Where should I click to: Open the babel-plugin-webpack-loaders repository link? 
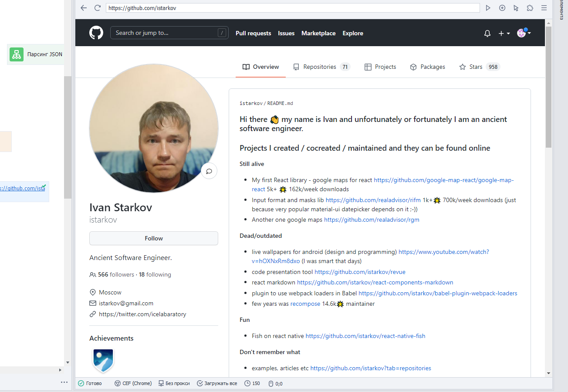[438, 293]
